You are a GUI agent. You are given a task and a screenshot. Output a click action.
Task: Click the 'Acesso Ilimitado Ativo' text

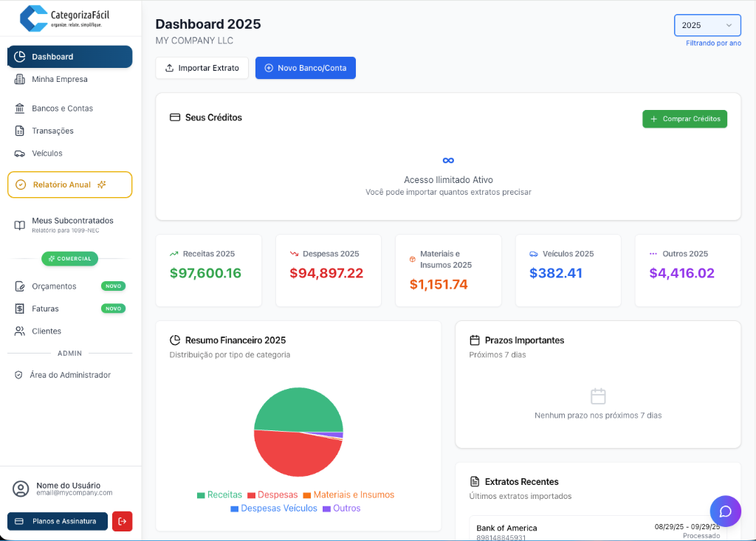coord(448,180)
